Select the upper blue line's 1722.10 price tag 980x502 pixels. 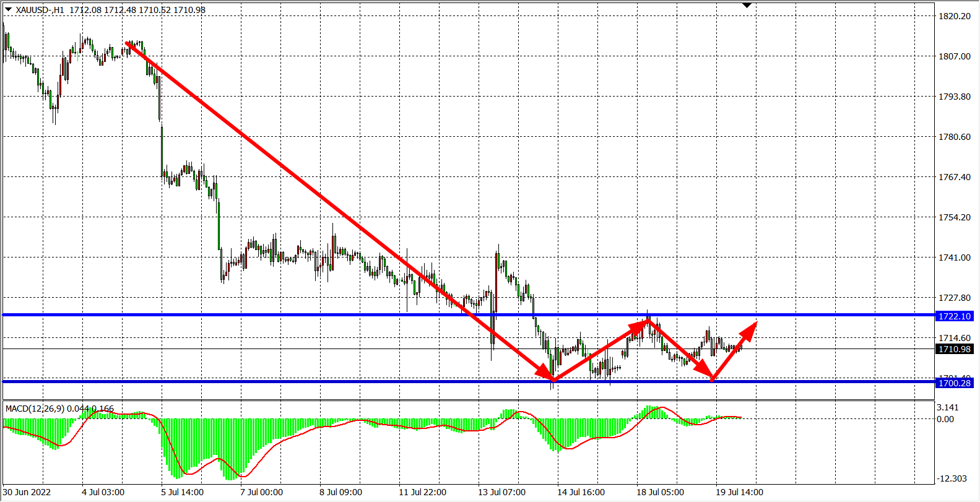point(955,316)
